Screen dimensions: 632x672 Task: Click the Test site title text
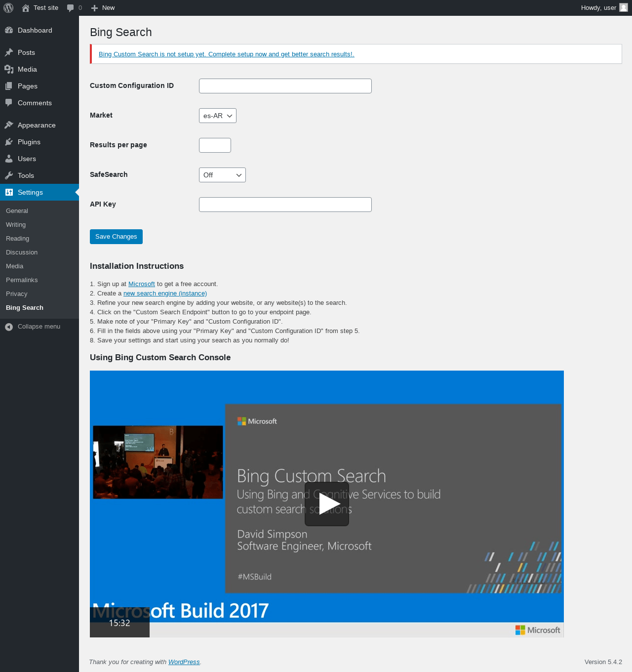point(46,8)
